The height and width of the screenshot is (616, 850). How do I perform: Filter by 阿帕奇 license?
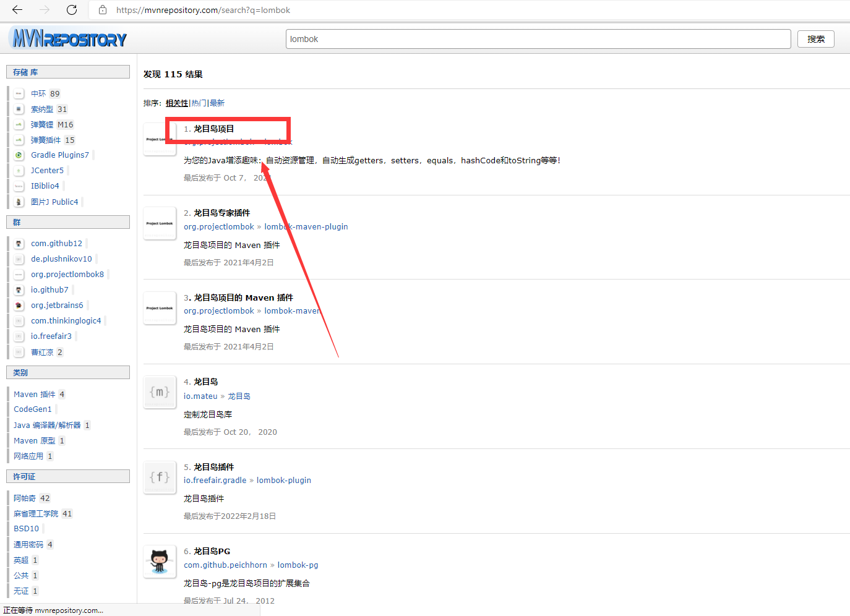click(x=25, y=498)
